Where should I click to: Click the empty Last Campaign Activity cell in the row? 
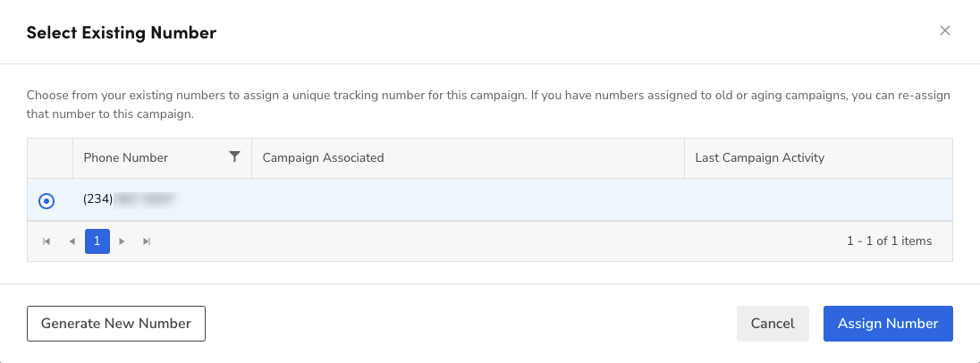[x=818, y=199]
